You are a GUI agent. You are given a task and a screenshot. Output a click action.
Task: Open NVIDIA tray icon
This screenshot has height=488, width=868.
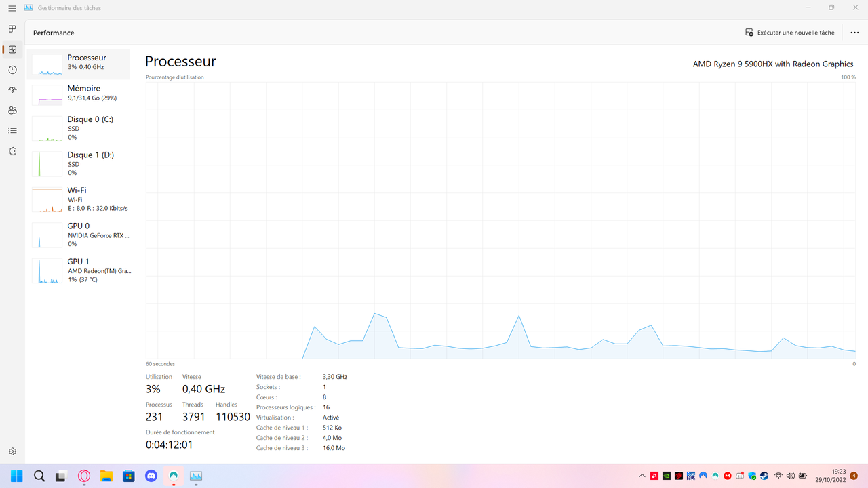click(x=667, y=476)
